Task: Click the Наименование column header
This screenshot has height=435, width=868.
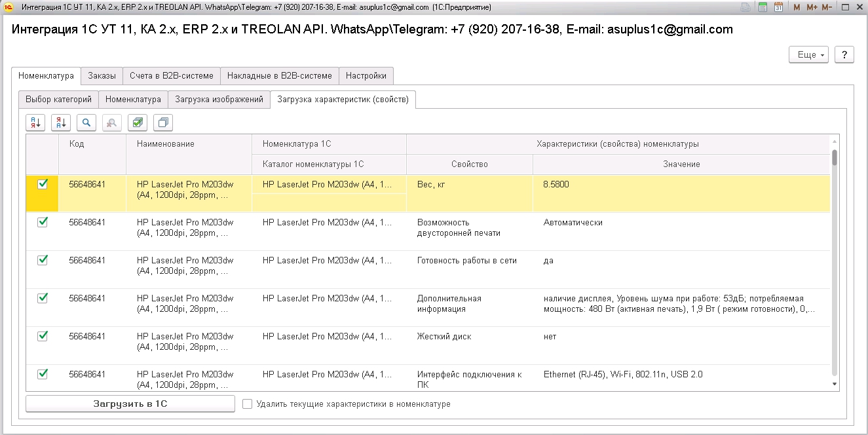Action: tap(189, 155)
